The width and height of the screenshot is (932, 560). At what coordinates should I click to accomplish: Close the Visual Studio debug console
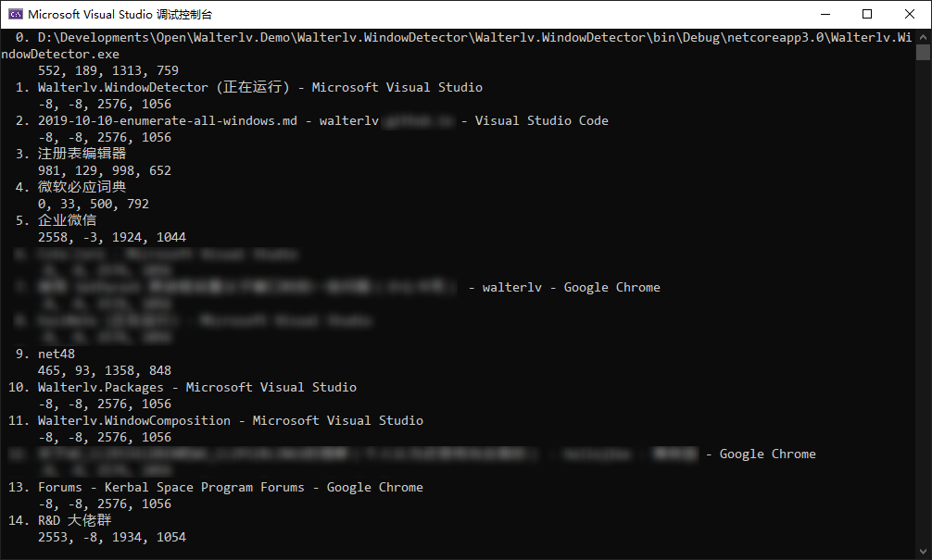coord(910,14)
